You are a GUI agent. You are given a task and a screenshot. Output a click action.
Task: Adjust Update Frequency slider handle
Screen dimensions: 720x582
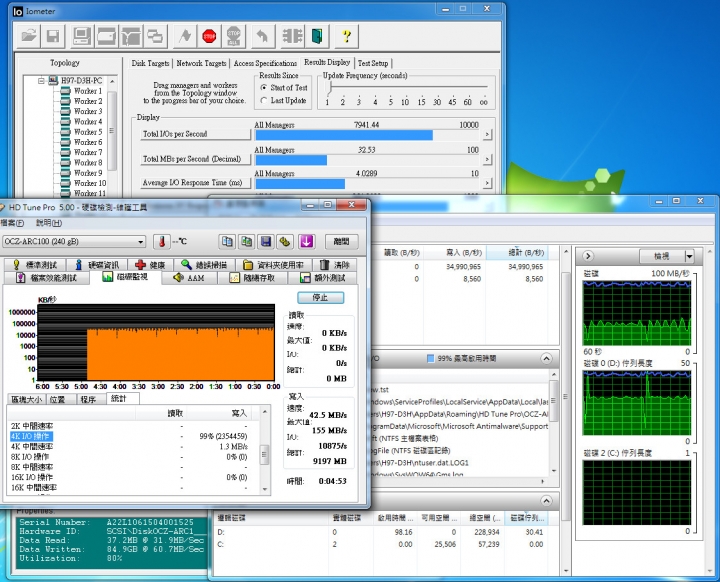pyautogui.click(x=330, y=87)
